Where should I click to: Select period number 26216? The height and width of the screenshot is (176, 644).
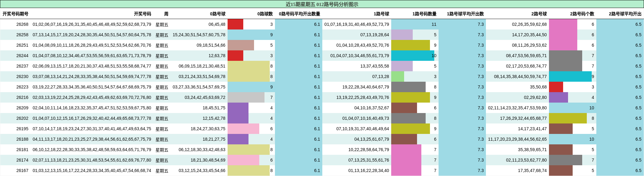click(22, 97)
